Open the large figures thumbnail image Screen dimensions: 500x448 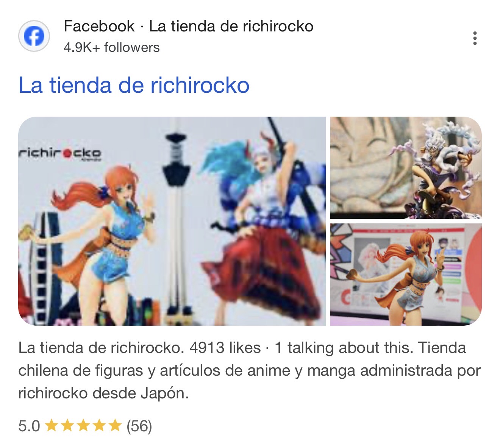[x=172, y=221]
